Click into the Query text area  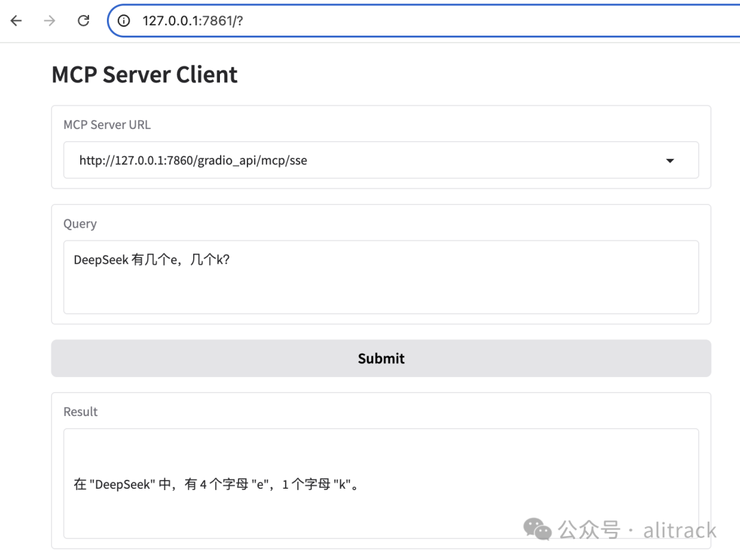click(381, 277)
